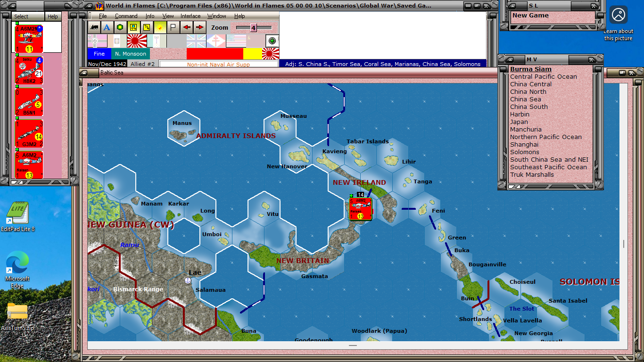Open the Info menu
The image size is (644, 362).
tap(150, 16)
